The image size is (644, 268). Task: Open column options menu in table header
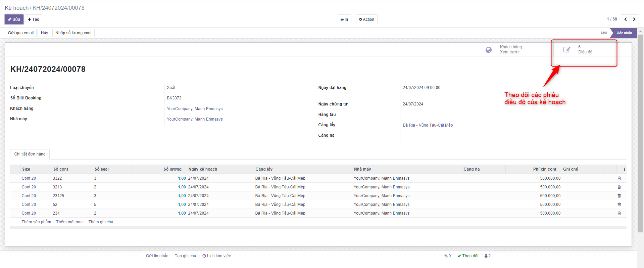click(x=624, y=169)
